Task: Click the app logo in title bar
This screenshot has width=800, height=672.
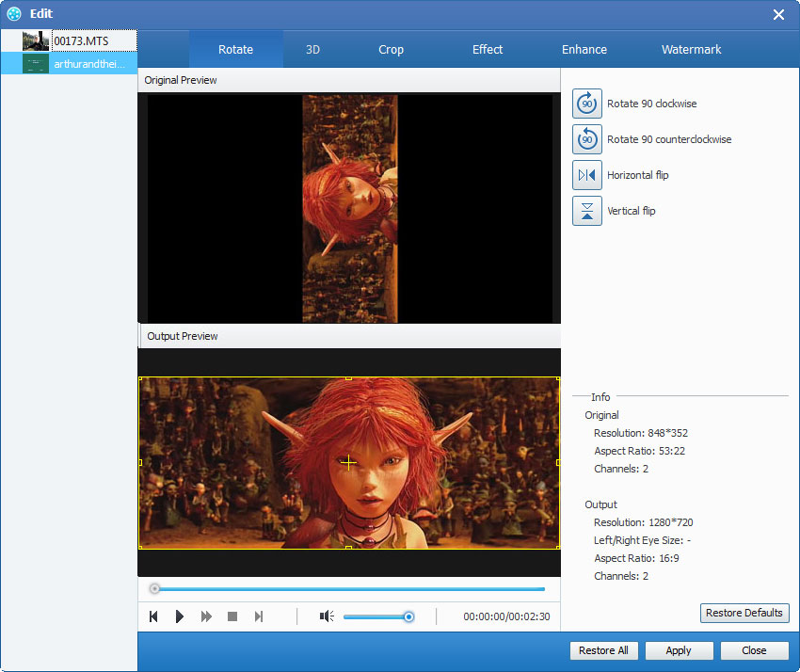Action: click(x=14, y=14)
